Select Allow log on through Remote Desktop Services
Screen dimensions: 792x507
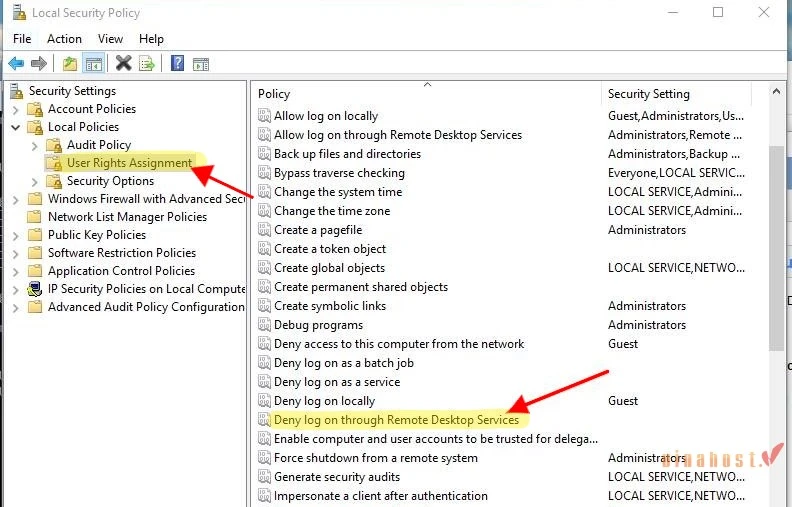pyautogui.click(x=398, y=135)
